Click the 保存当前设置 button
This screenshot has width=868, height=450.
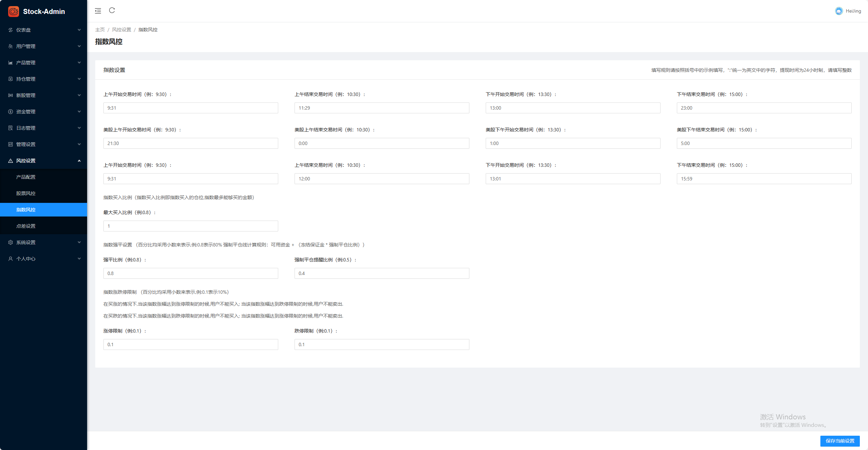pyautogui.click(x=840, y=441)
